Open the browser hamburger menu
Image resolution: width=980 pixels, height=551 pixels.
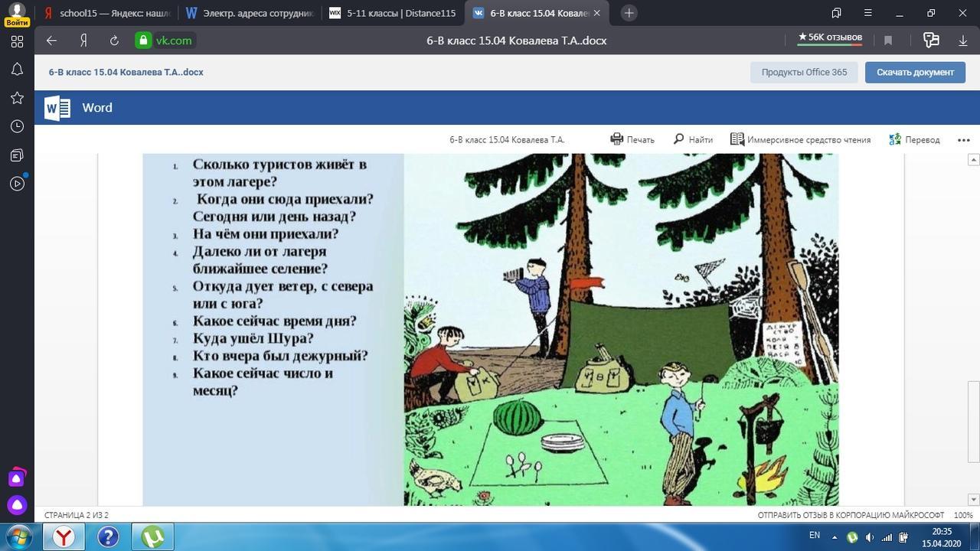pos(867,13)
